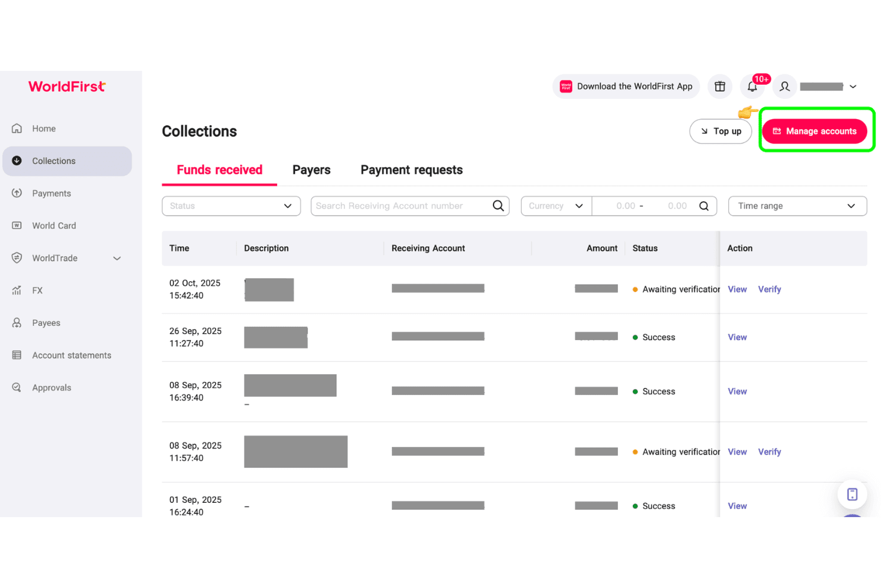
Task: Click the amount range search magnifier
Action: [x=704, y=206]
